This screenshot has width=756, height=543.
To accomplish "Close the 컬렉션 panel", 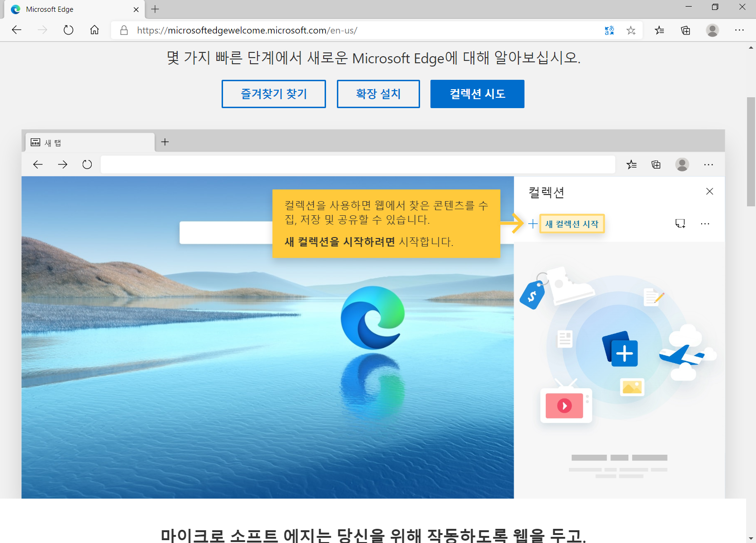I will point(710,191).
